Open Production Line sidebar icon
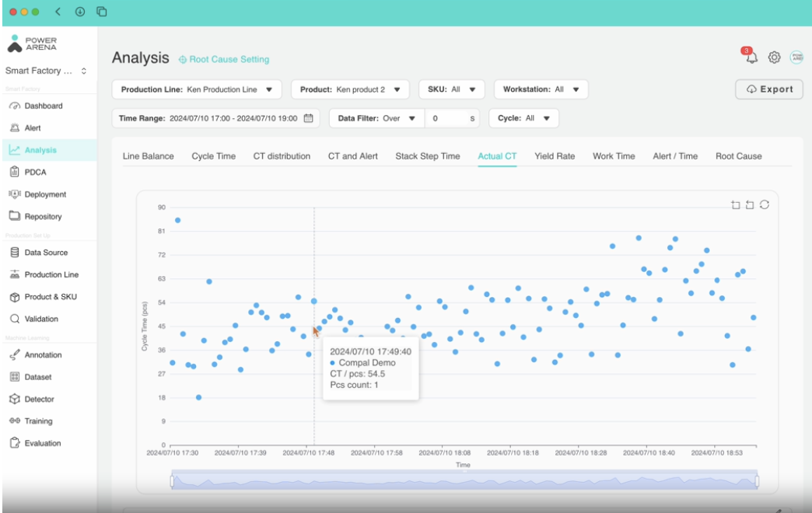The width and height of the screenshot is (812, 513). 15,274
